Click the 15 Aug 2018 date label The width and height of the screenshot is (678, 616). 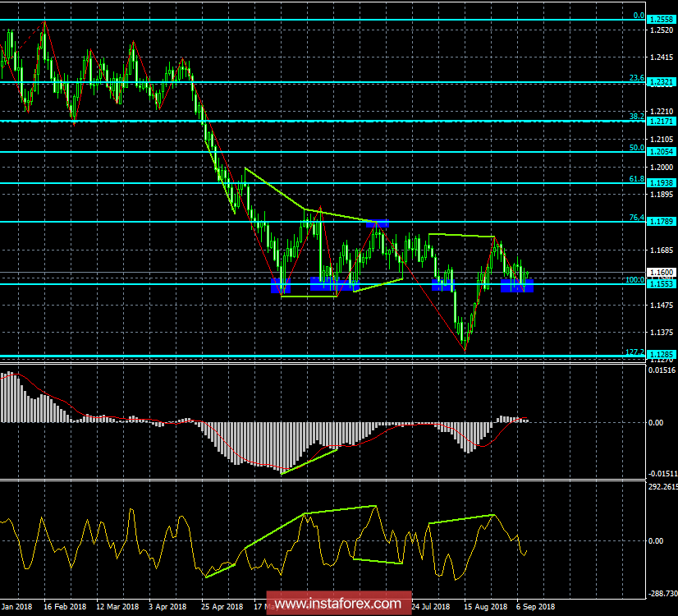[x=486, y=606]
